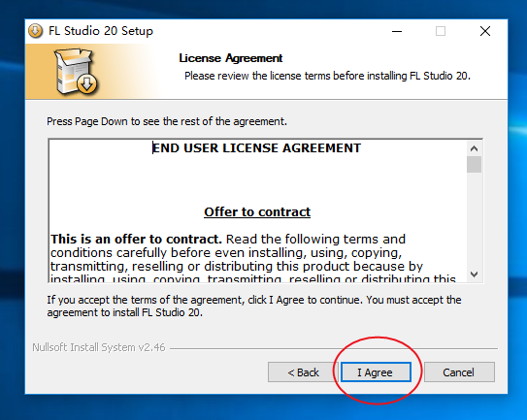
Task: Click the empty scrollbar track below the thumb
Action: [x=474, y=220]
